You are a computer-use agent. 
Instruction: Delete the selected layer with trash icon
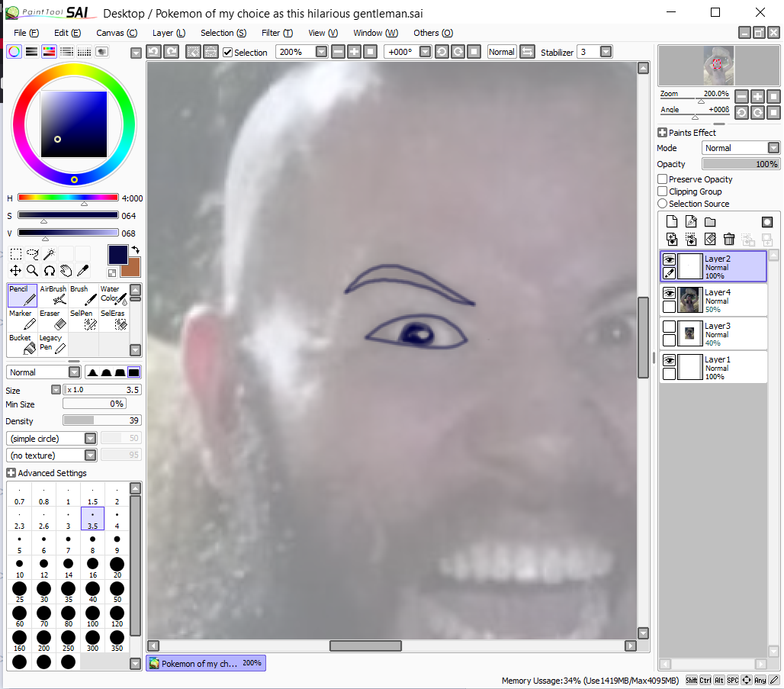tap(729, 239)
